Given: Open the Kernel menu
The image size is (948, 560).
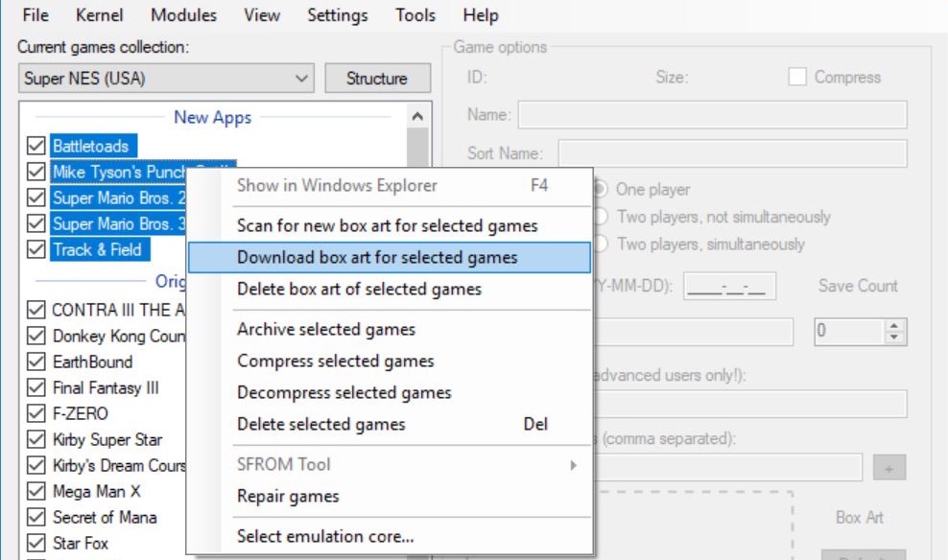Looking at the screenshot, I should [99, 14].
